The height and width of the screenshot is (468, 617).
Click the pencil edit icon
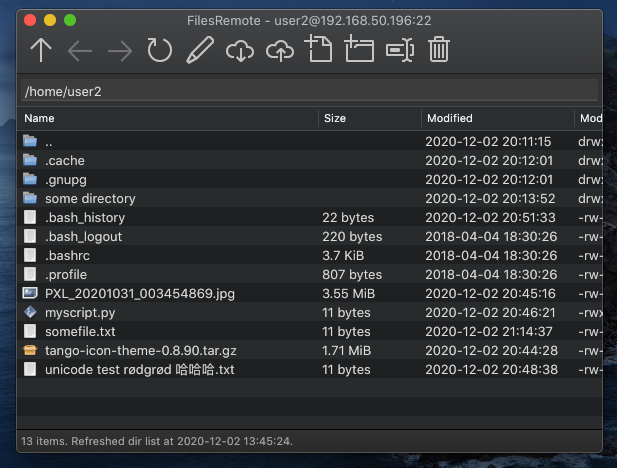point(200,50)
